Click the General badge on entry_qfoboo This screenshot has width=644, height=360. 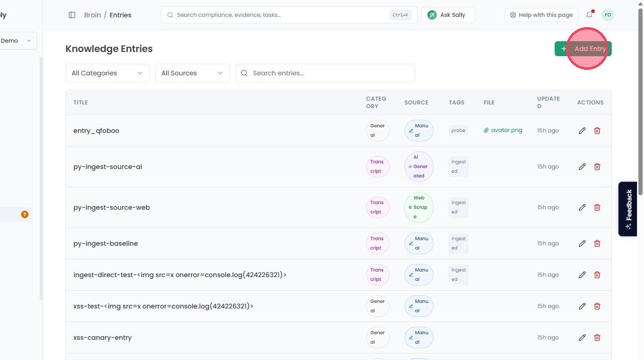[x=378, y=131]
